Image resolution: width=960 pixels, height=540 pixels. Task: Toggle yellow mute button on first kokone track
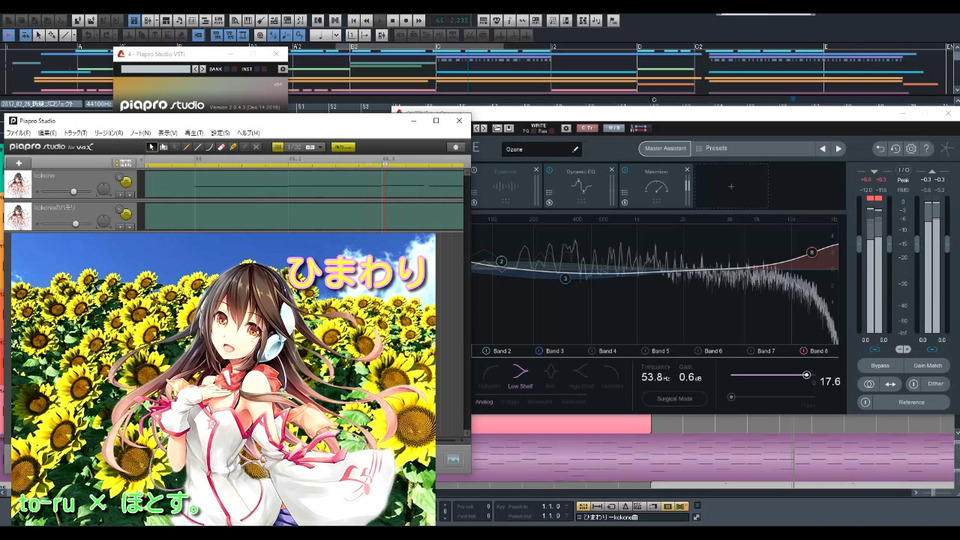point(126,182)
